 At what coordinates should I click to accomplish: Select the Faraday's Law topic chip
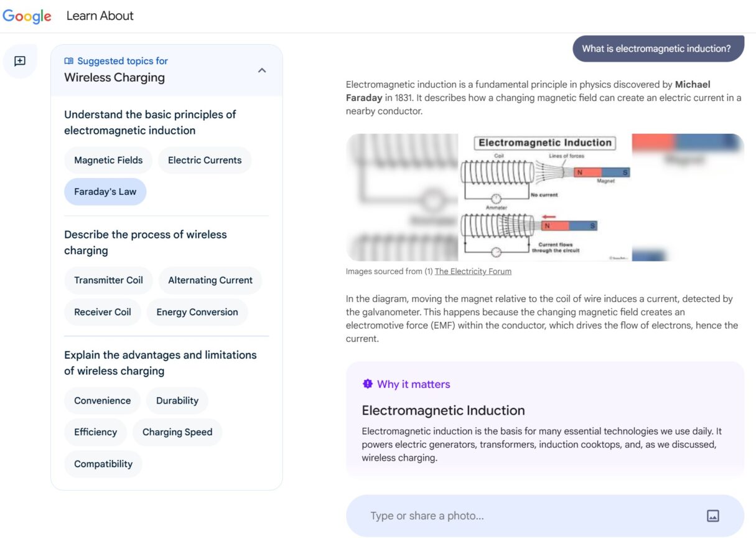(105, 191)
